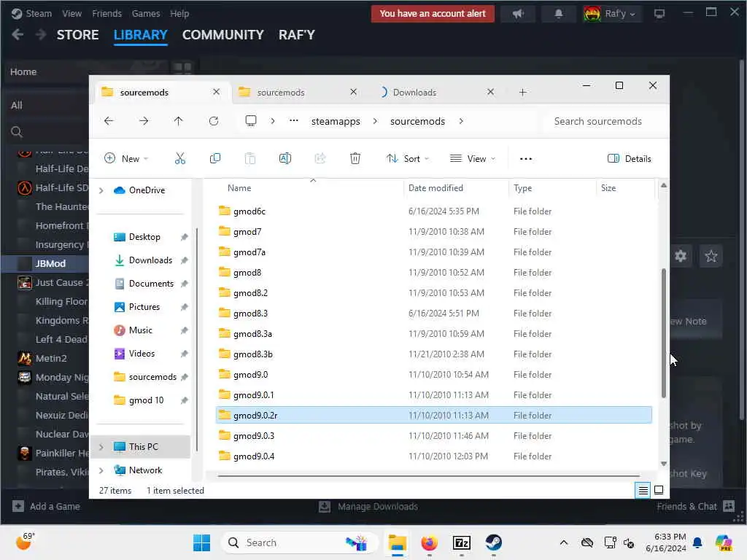Click the This PC monitor icon in address bar
The height and width of the screenshot is (560, 747).
click(251, 121)
